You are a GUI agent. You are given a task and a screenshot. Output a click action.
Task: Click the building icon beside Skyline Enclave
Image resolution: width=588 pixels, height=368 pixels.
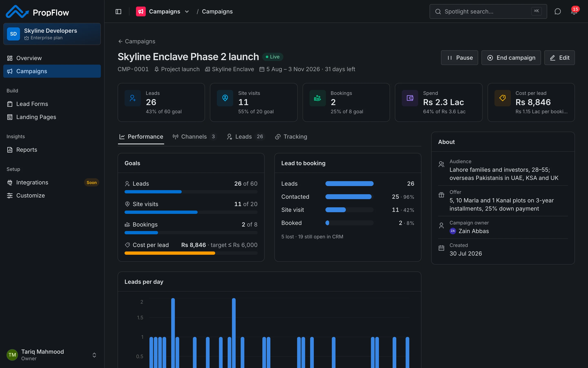(207, 69)
